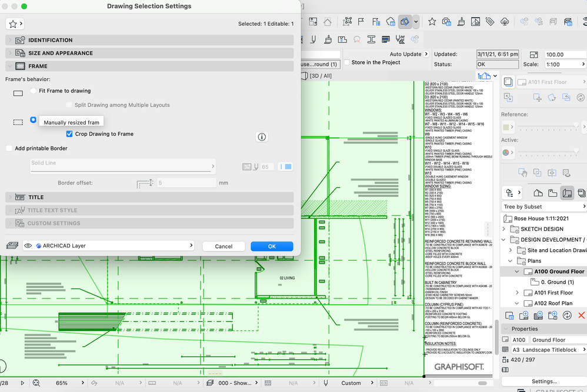Click the favorites star button in dialog
This screenshot has height=392, width=587.
point(14,24)
